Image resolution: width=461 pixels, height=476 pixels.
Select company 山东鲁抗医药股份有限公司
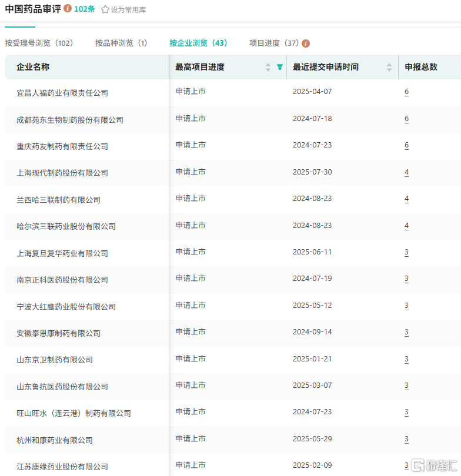[x=62, y=387]
